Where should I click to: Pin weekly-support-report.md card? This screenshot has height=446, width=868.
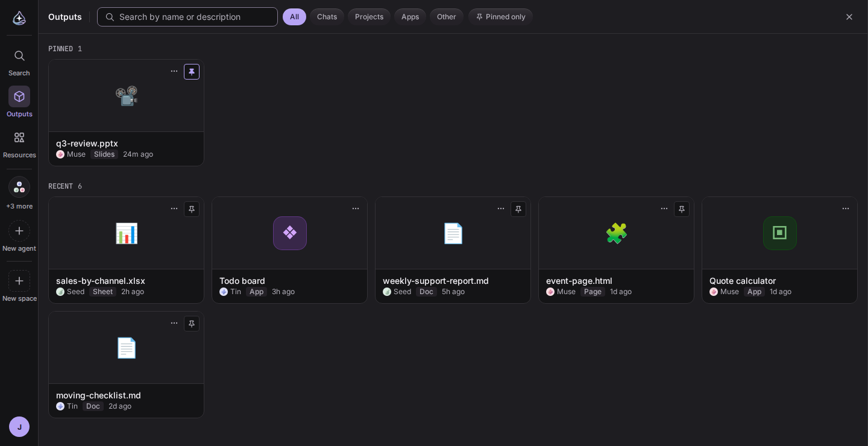[x=518, y=209]
